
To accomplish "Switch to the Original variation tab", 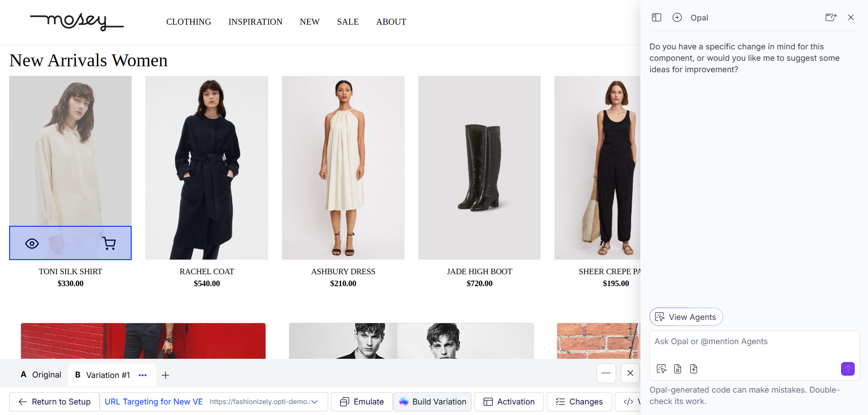I will 41,375.
